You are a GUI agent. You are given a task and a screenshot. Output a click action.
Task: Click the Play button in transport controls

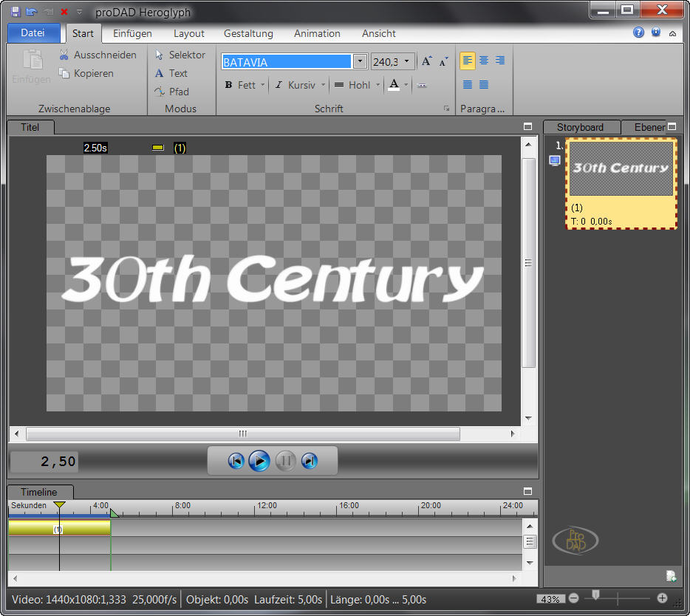click(x=259, y=461)
